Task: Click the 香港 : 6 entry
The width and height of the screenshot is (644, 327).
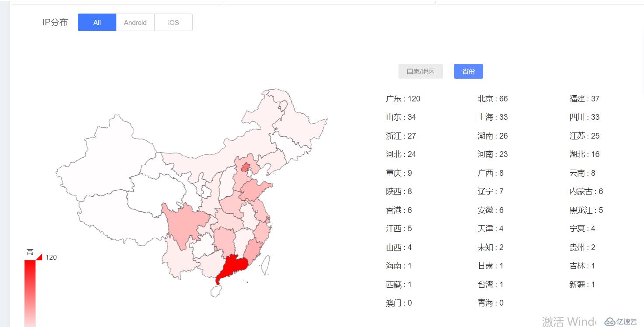Action: coord(399,210)
